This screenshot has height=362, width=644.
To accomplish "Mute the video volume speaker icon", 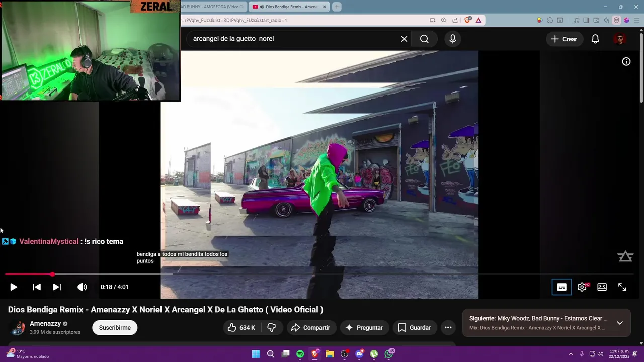I will tap(82, 287).
